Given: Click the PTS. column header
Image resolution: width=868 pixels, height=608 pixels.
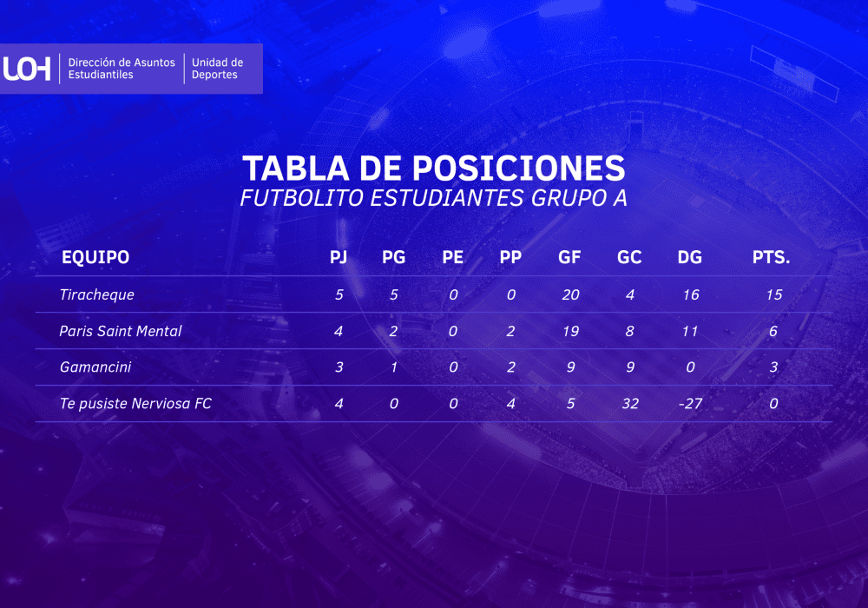Looking at the screenshot, I should tap(773, 257).
